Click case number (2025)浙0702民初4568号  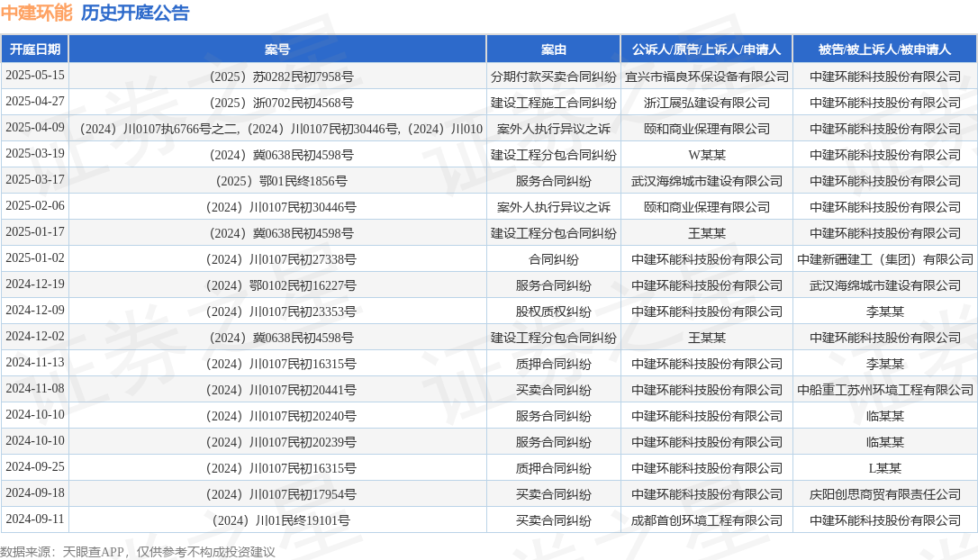277,103
